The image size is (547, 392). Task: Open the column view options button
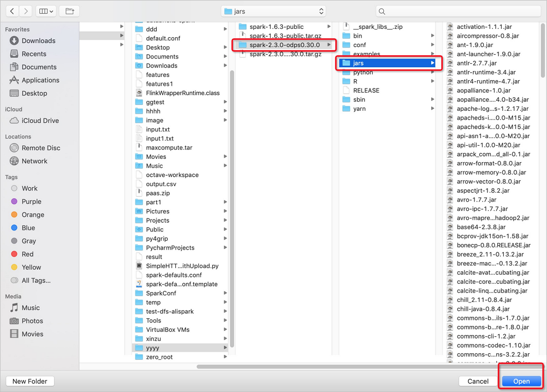coord(46,11)
